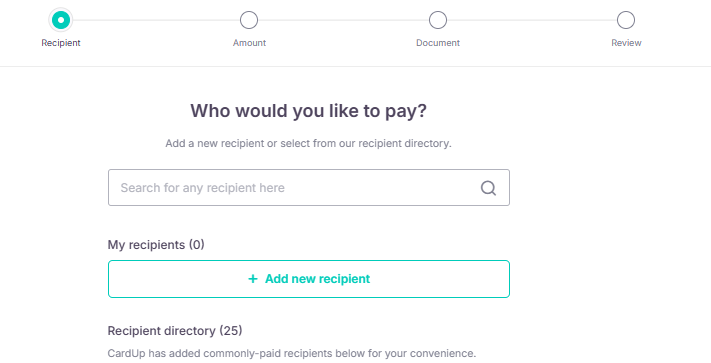Viewport: 711px width, 363px height.
Task: Click the CardUp commonly-paid recipients description
Action: [292, 353]
